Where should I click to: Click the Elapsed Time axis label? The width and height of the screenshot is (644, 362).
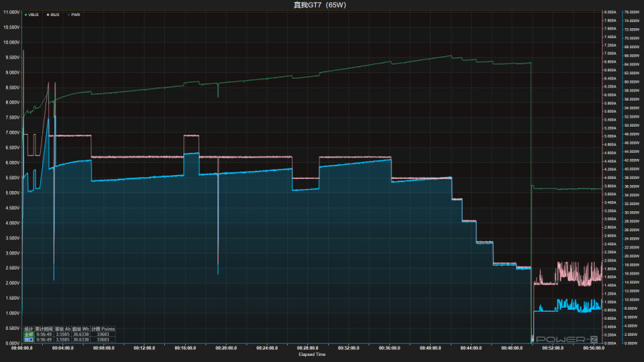[312, 354]
